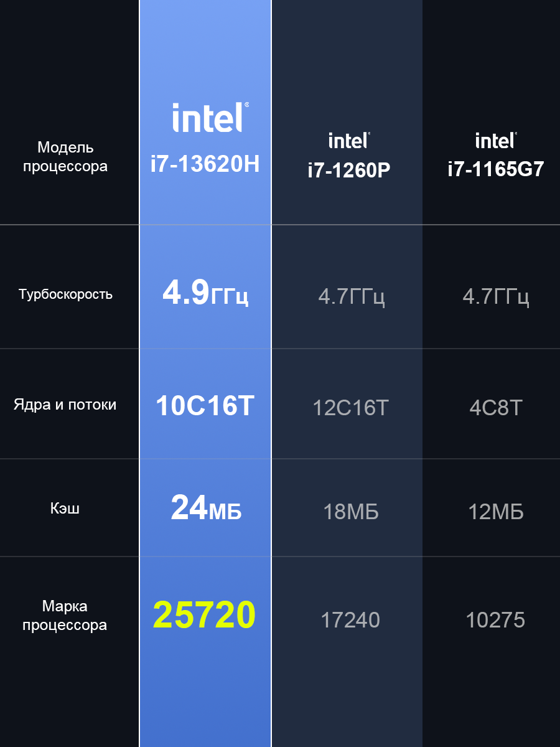560x747 pixels.
Task: Click the Марка процессора row label
Action: click(65, 615)
